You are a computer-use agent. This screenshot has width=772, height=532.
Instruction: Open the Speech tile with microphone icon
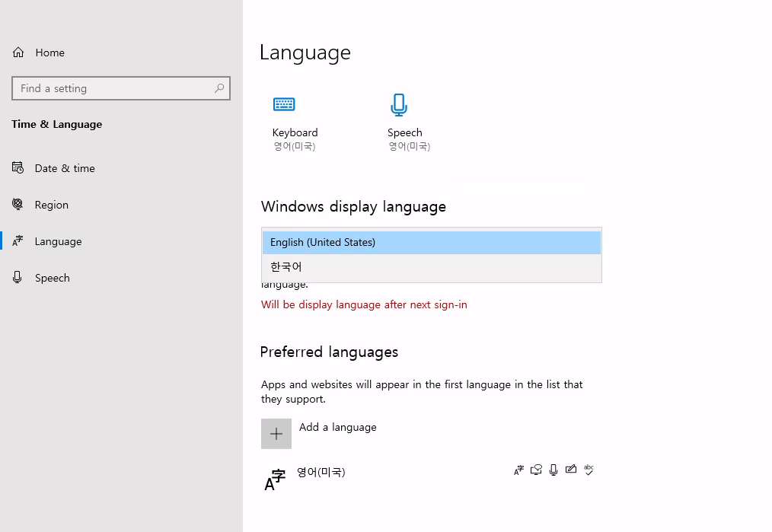[409, 123]
